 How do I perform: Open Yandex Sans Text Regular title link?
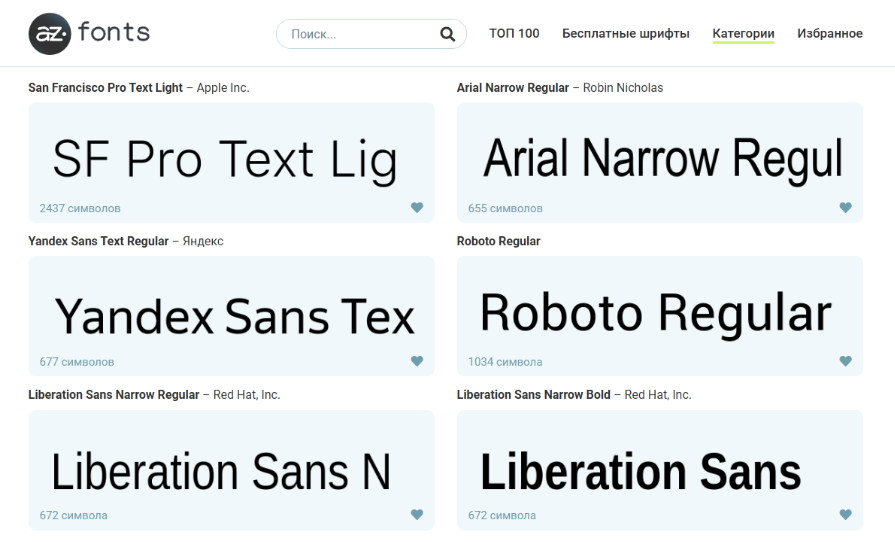(x=99, y=241)
